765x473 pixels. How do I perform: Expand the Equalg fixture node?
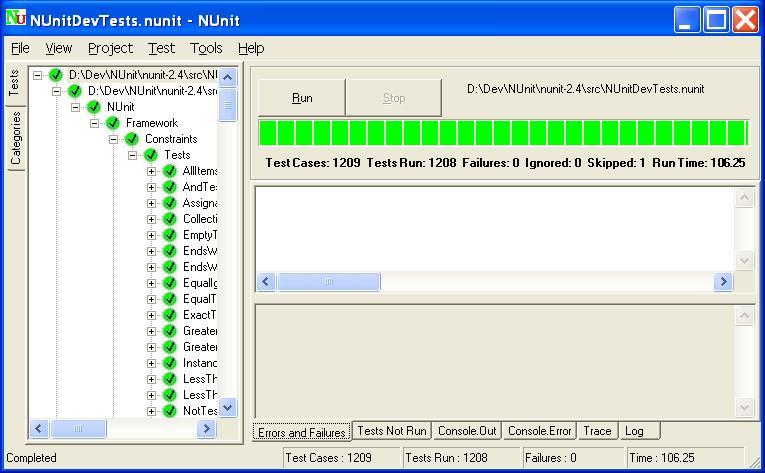coord(151,283)
